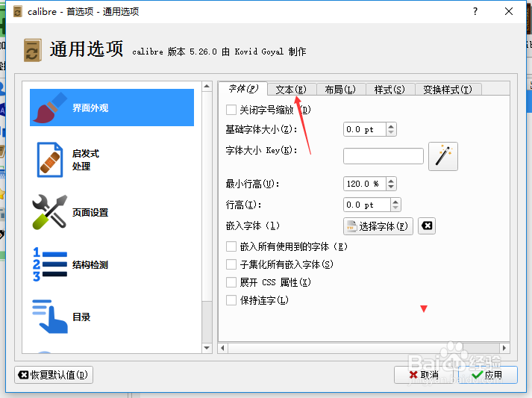Click the 行高 value field
The width and height of the screenshot is (532, 398).
(367, 205)
